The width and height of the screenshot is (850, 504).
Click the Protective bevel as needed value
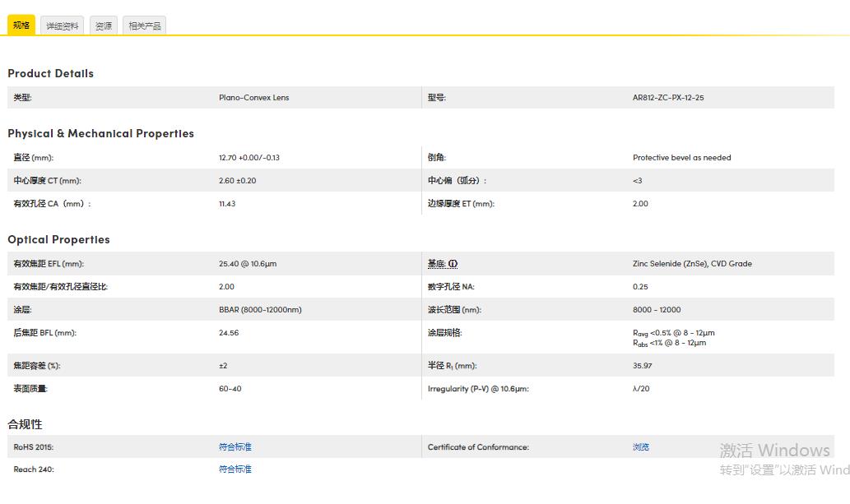click(x=682, y=158)
